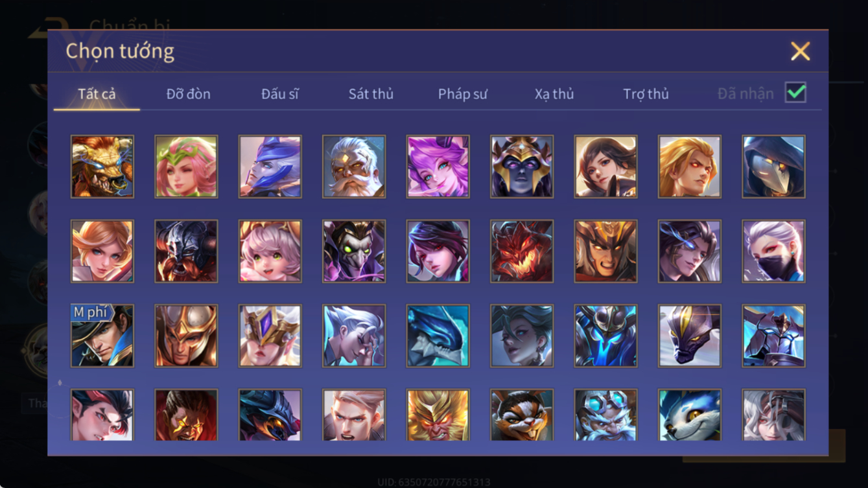Viewport: 868px width, 488px height.
Task: Select the golden bull hero portrait
Action: coord(102,167)
